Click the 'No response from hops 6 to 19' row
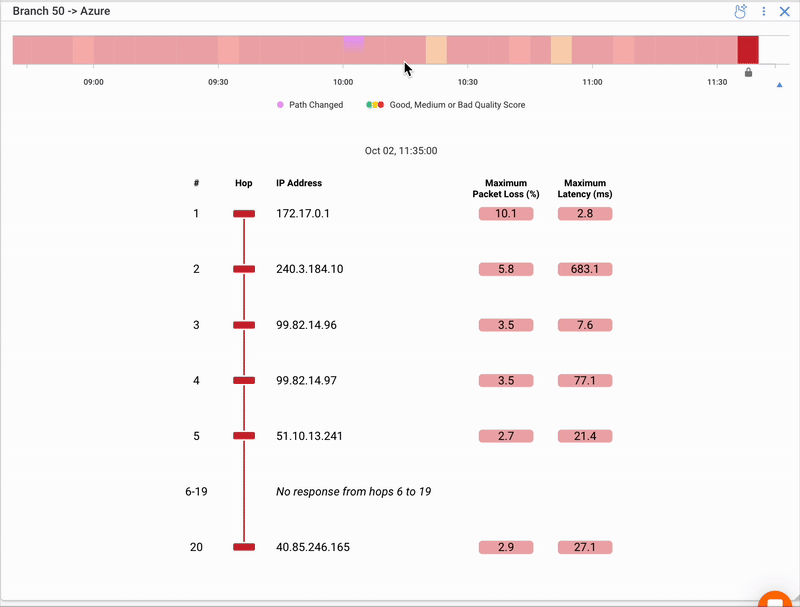The height and width of the screenshot is (607, 800). (353, 492)
